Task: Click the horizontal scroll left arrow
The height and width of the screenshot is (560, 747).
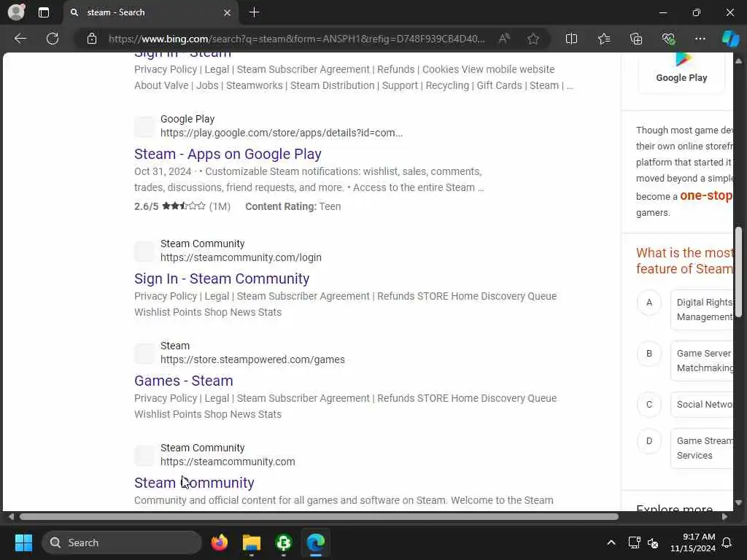Action: pos(11,517)
